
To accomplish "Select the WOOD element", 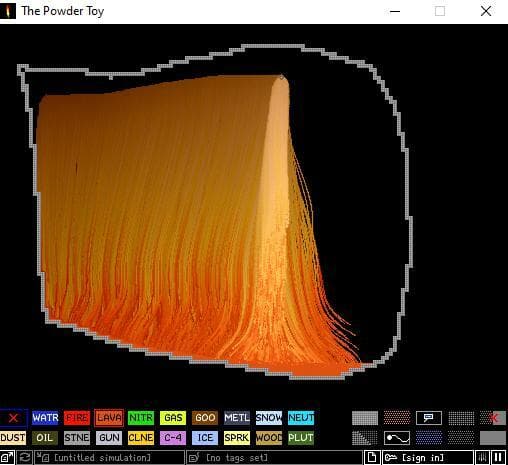I will pyautogui.click(x=269, y=438).
